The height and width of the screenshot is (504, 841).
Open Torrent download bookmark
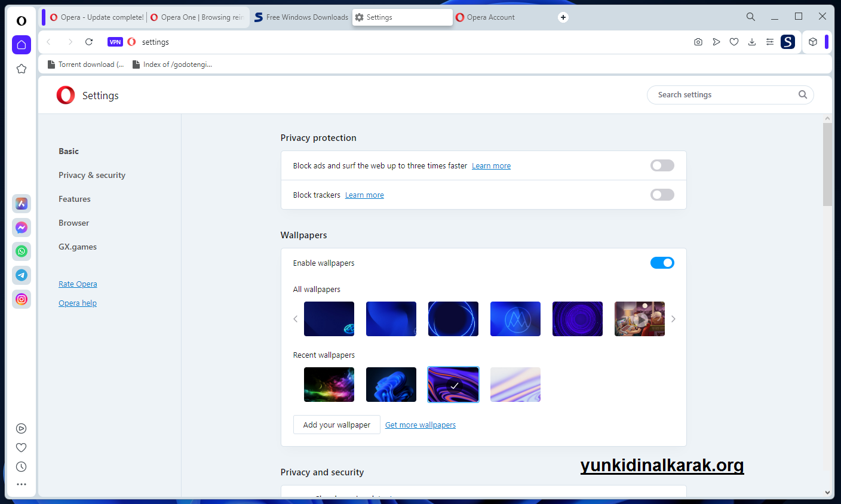tap(86, 64)
